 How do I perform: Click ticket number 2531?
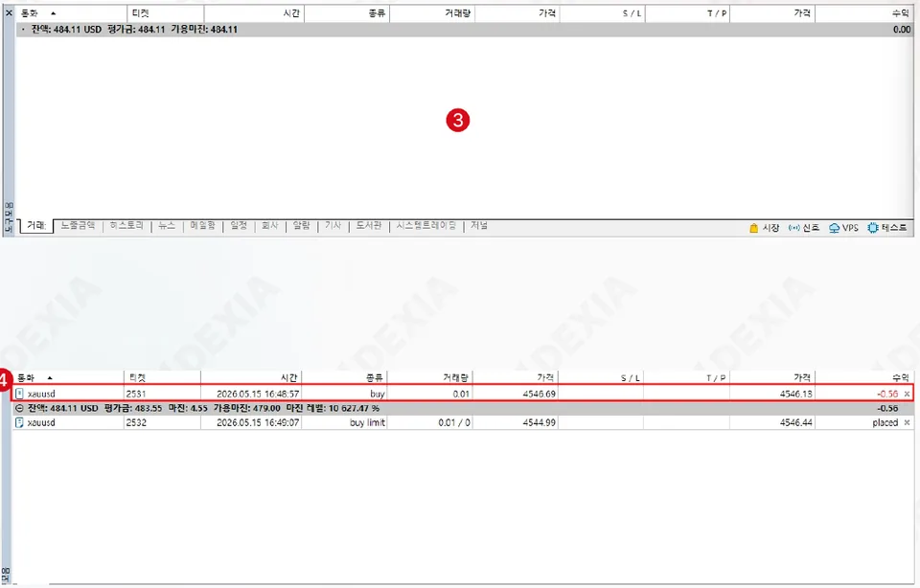click(135, 394)
